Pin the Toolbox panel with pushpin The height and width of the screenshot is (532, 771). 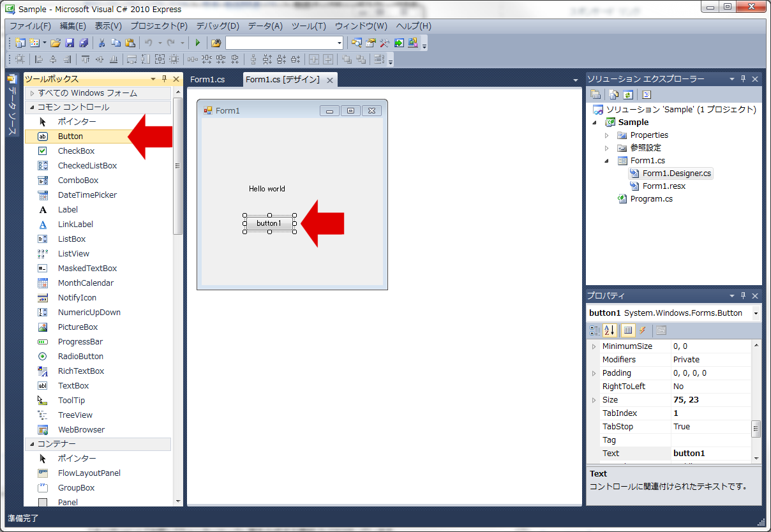164,79
